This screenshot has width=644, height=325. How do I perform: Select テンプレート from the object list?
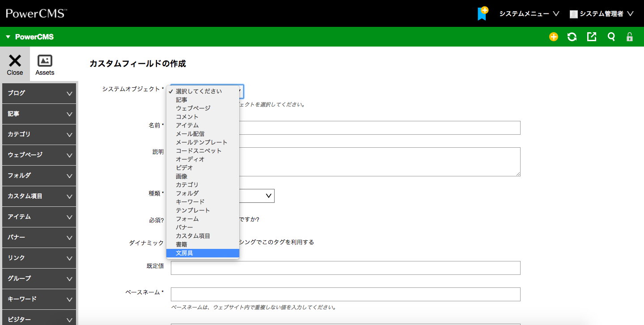(203, 210)
